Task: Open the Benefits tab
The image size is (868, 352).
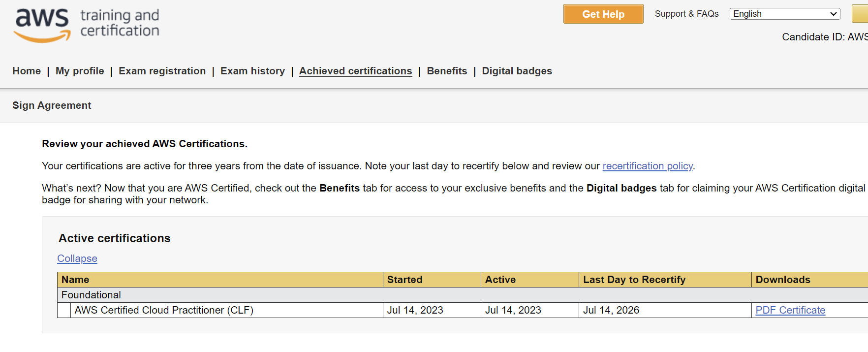Action: [447, 71]
